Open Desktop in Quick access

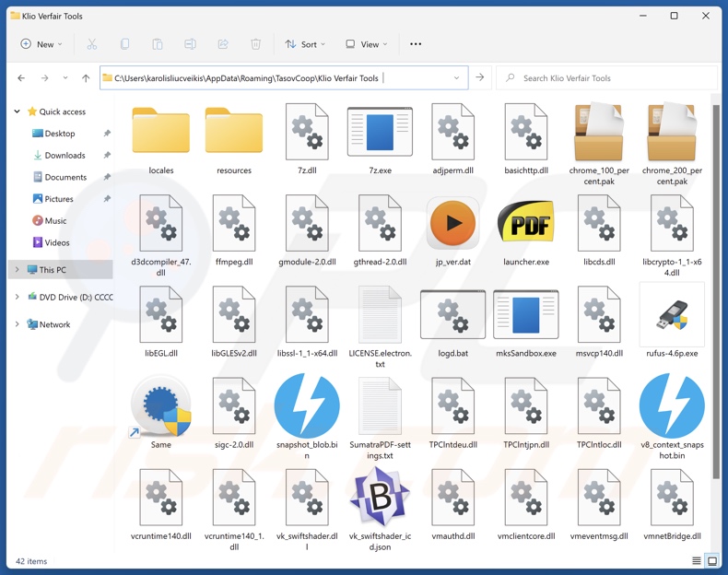(59, 134)
